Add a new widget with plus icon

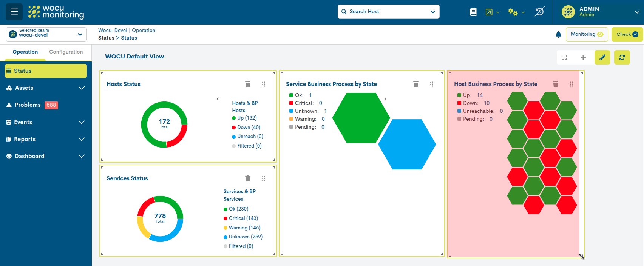(583, 57)
